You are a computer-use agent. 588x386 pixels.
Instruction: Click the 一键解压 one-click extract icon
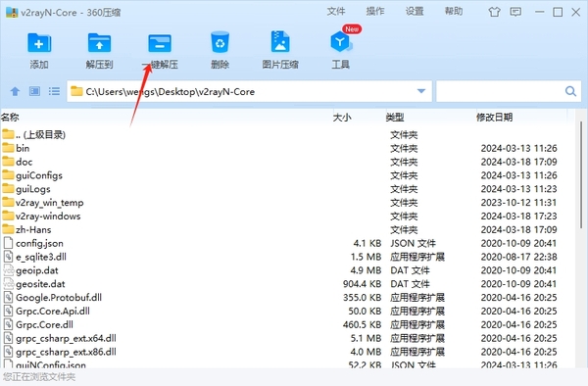tap(160, 43)
